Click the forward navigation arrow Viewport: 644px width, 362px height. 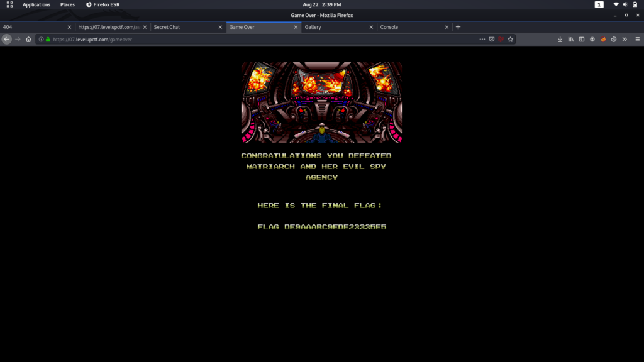18,40
